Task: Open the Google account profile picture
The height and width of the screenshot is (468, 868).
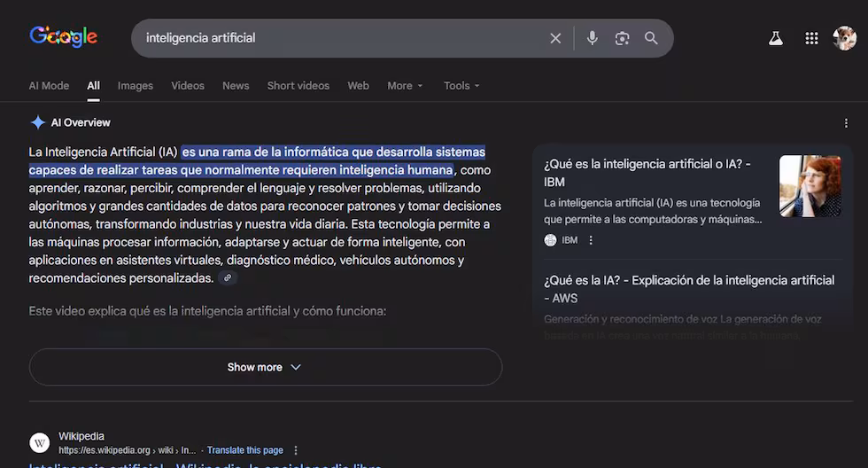Action: coord(844,38)
